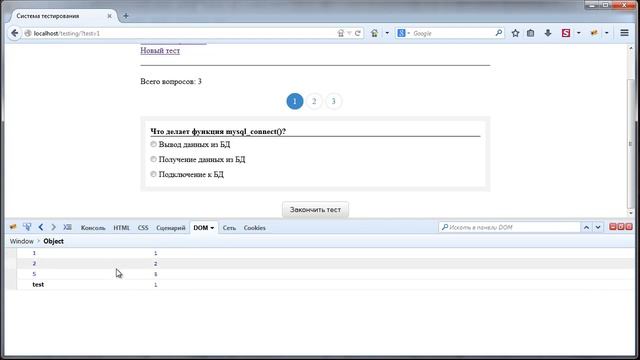This screenshot has width=640, height=360.
Task: Switch to the Сеть tab
Action: pos(229,228)
